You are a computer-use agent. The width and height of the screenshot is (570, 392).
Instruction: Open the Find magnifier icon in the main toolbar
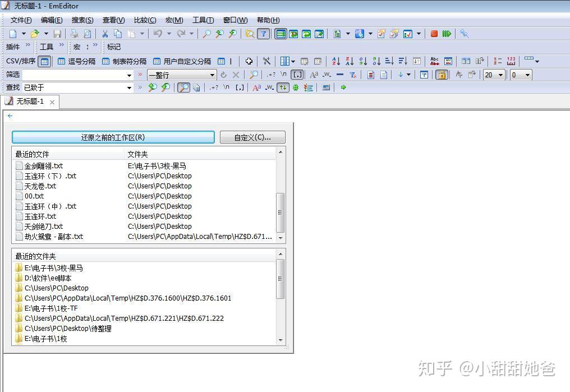tap(206, 34)
